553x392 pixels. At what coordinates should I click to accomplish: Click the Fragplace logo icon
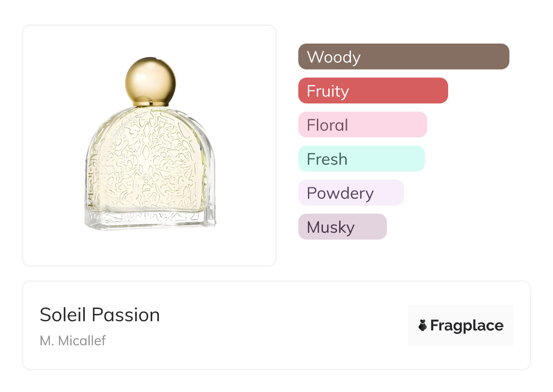click(x=423, y=325)
